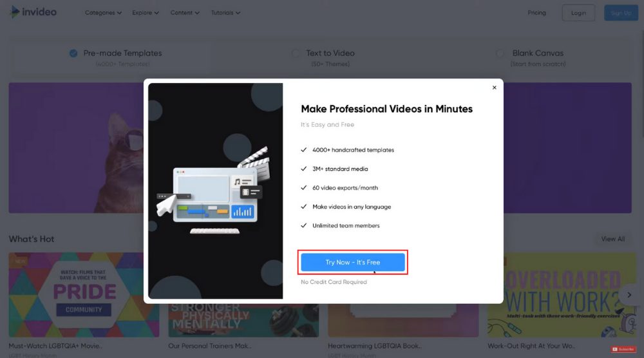Select the Blank Canvas option
Screen dimensions: 644x358
(x=531, y=57)
